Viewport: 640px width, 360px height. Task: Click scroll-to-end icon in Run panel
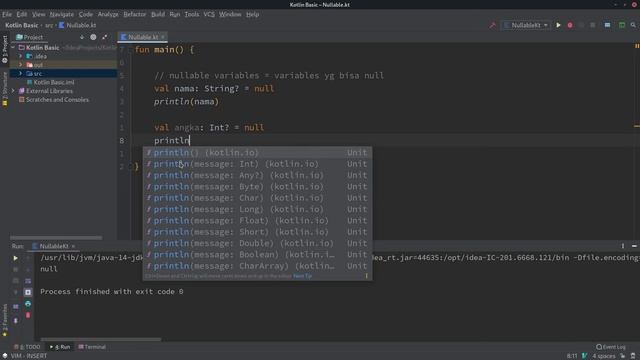pos(28,292)
